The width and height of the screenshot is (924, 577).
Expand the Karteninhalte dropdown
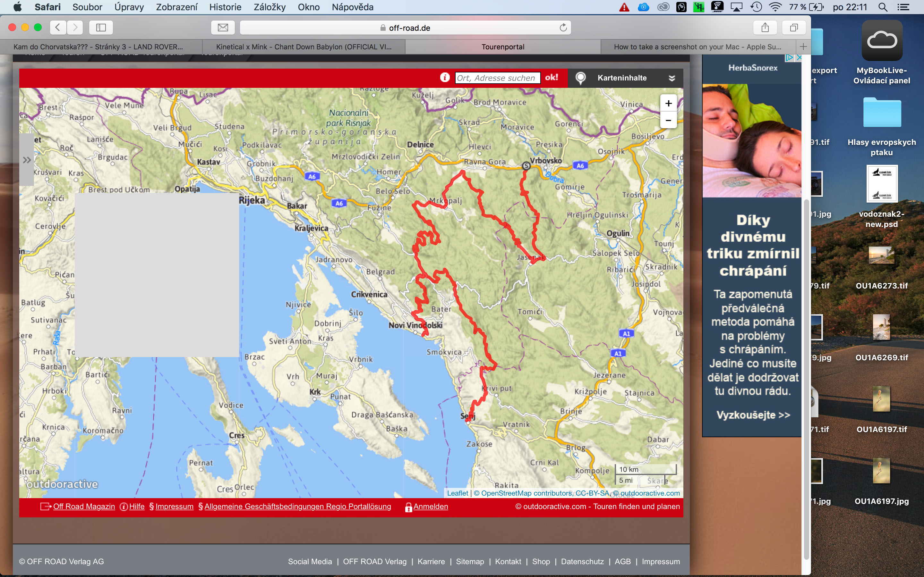[x=672, y=78]
